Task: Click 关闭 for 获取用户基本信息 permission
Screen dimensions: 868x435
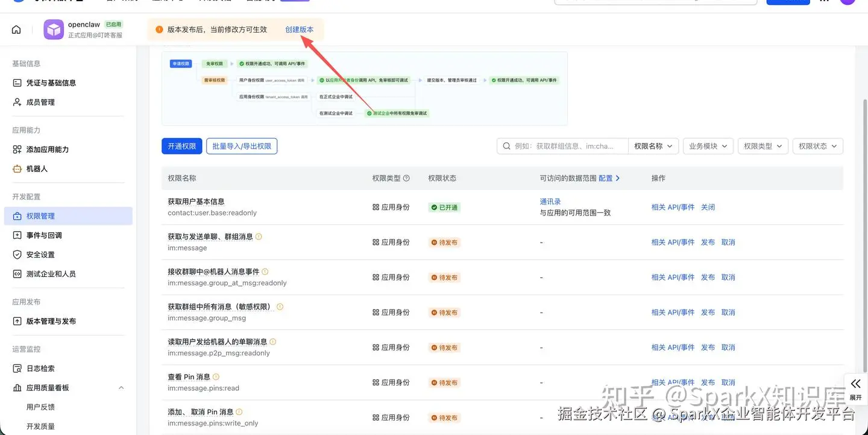Action: coord(708,208)
